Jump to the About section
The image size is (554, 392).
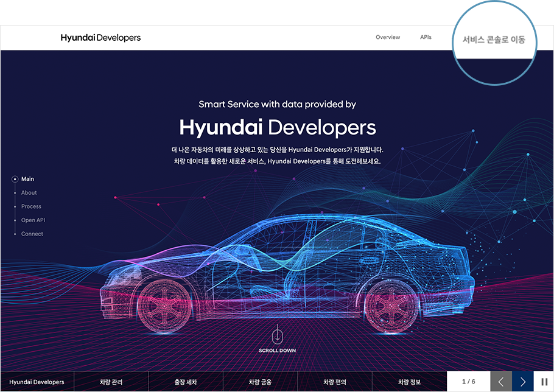click(29, 193)
